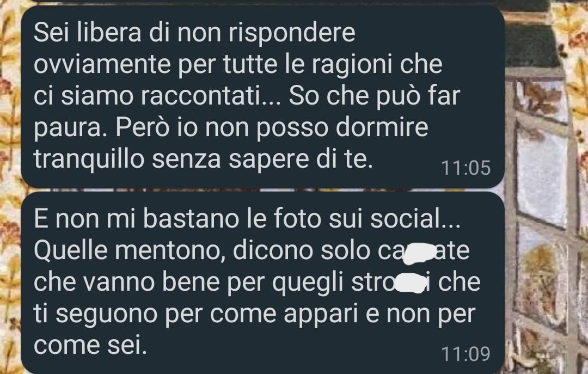This screenshot has height=374, width=588.
Task: Click the word "seguono" in second message
Action: coord(107,315)
